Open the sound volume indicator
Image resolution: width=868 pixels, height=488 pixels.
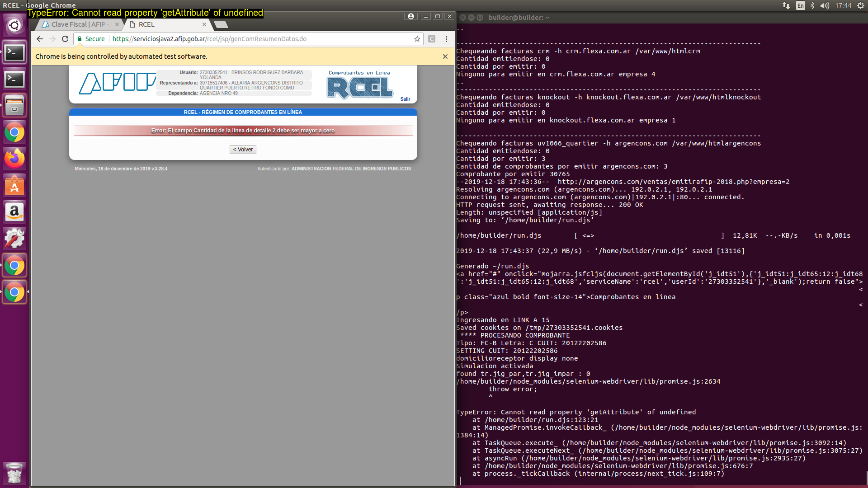click(825, 5)
